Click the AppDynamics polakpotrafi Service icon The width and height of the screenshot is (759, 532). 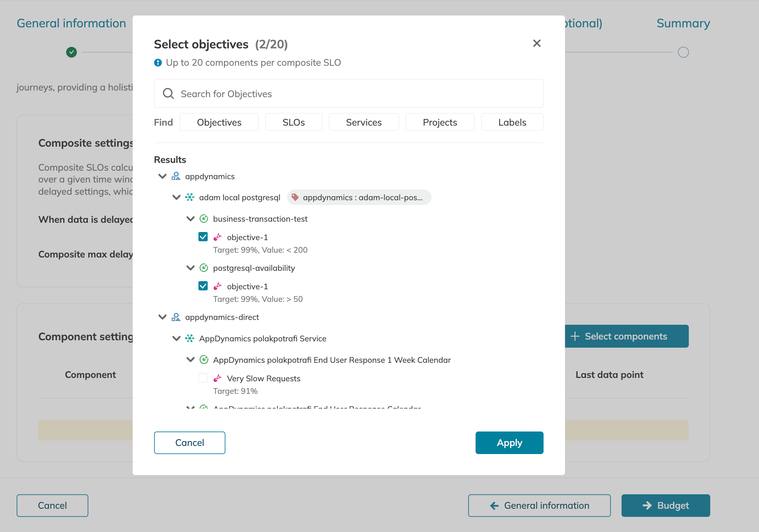coord(190,338)
